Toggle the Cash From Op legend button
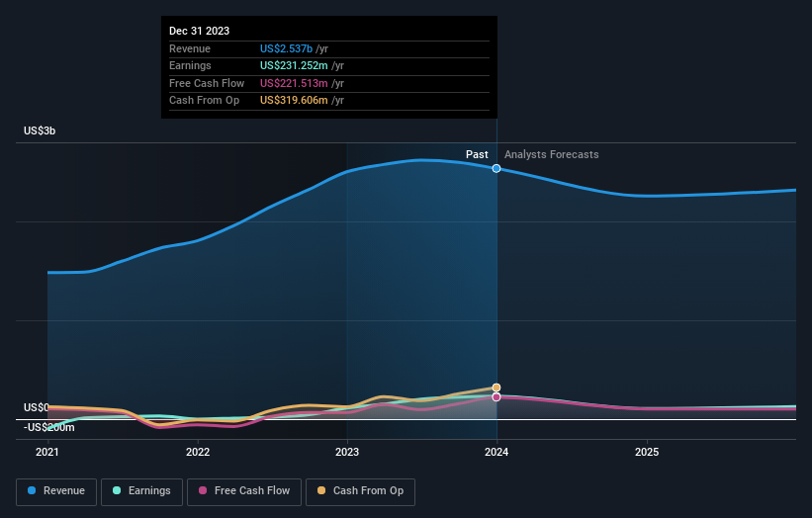Viewport: 812px width, 518px height. click(360, 491)
